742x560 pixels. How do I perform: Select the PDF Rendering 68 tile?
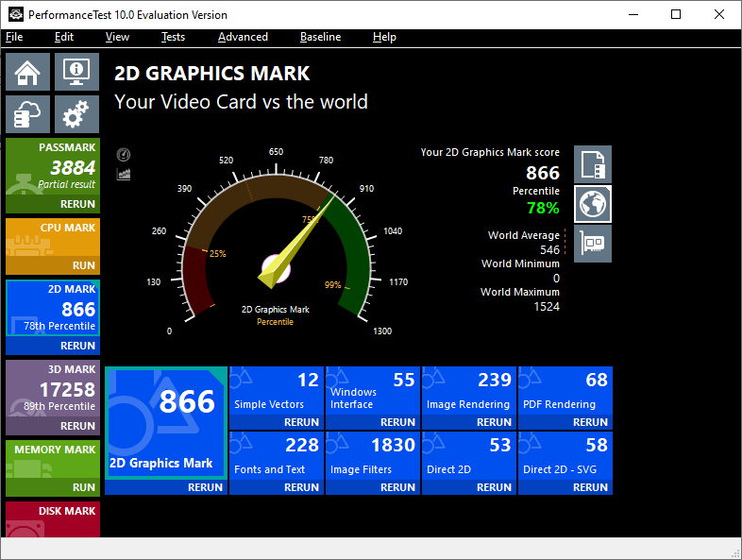pyautogui.click(x=565, y=391)
